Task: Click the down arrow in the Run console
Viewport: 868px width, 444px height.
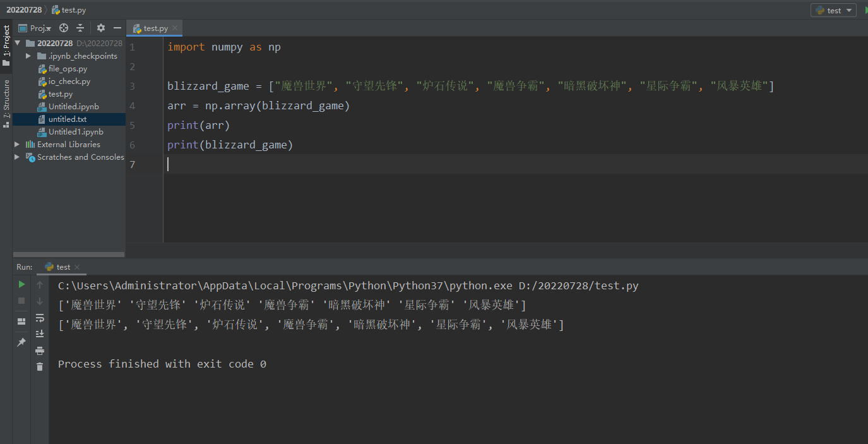Action: 40,301
